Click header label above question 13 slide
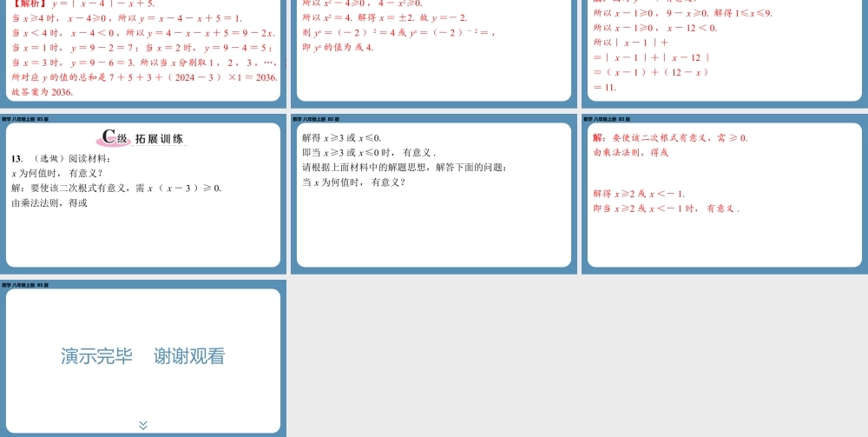Viewport: 868px width, 437px height. tap(24, 119)
